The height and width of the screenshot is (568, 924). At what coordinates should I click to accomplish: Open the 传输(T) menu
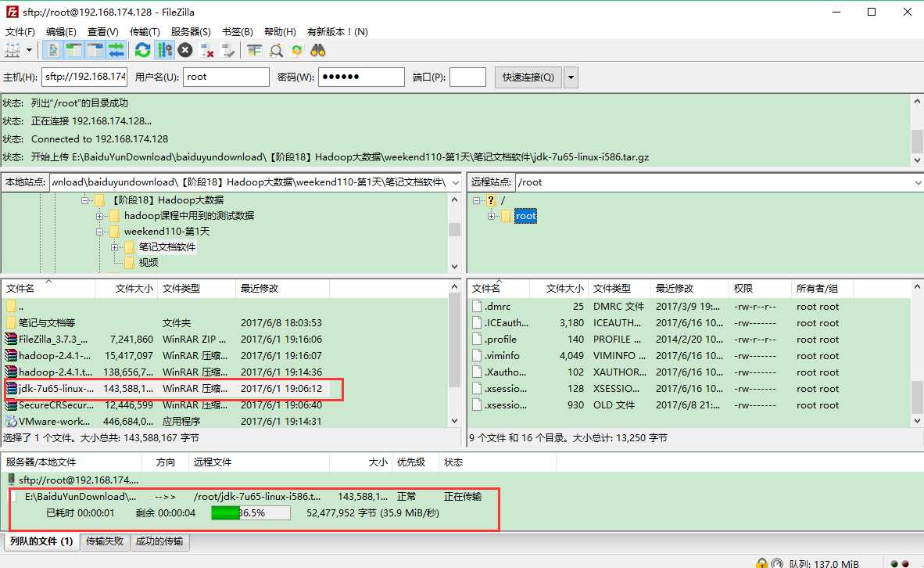pos(145,31)
